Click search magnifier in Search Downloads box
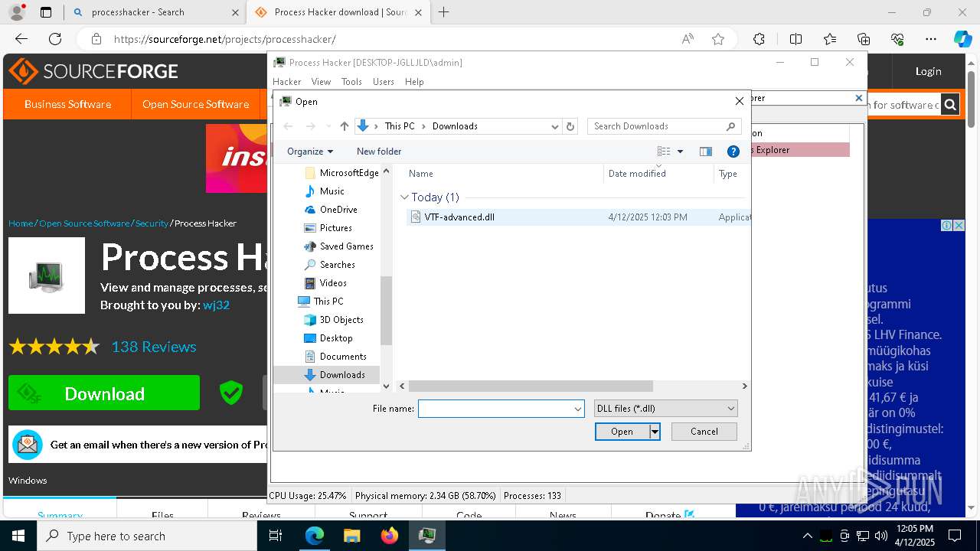The width and height of the screenshot is (980, 551). click(730, 126)
